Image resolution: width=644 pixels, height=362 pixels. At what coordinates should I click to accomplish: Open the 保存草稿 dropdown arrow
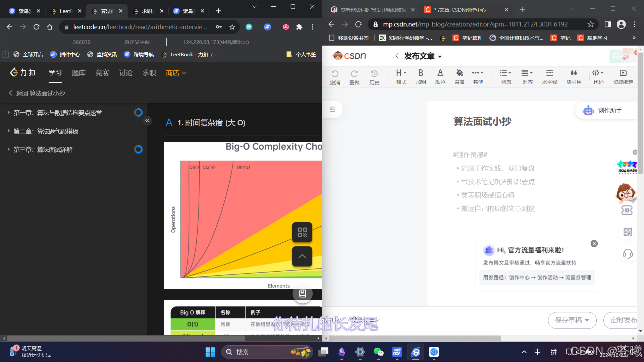pyautogui.click(x=587, y=320)
